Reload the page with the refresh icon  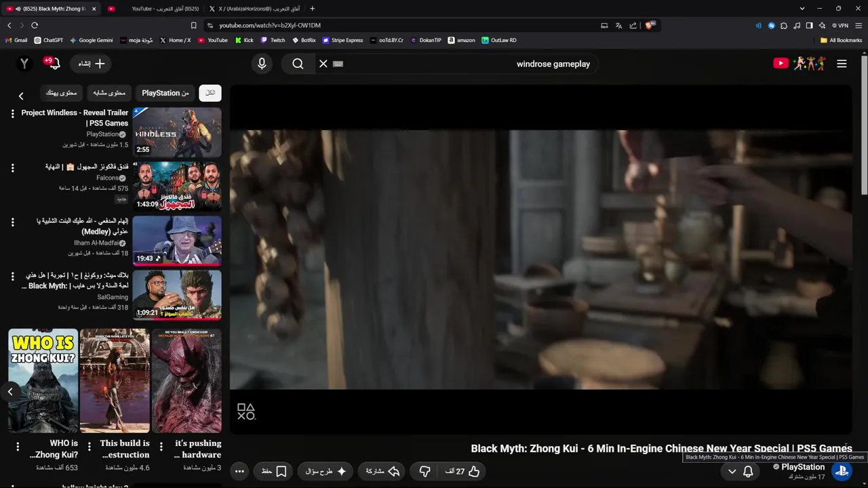pyautogui.click(x=34, y=25)
